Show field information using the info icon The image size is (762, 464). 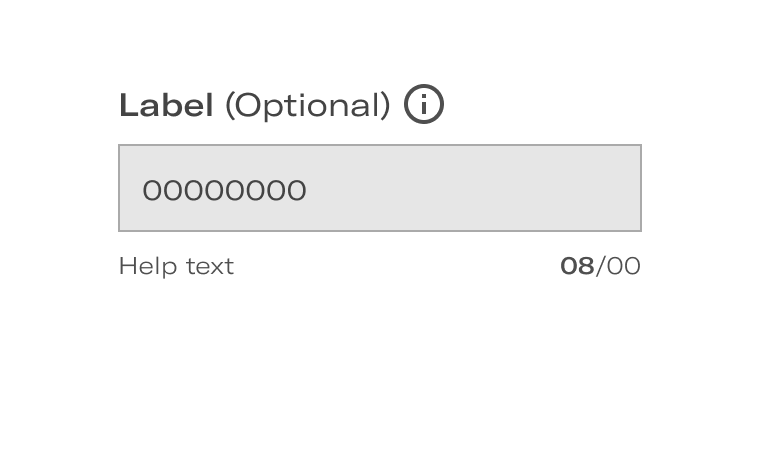point(424,104)
